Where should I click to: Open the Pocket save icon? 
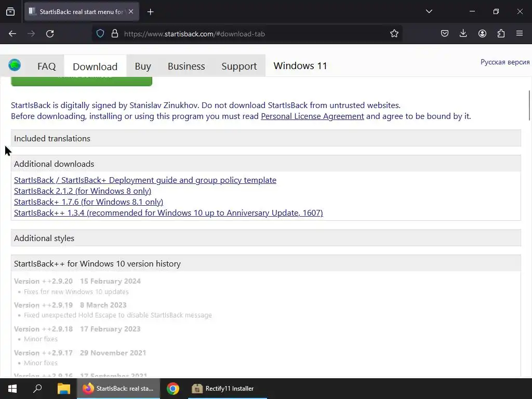[x=445, y=34]
